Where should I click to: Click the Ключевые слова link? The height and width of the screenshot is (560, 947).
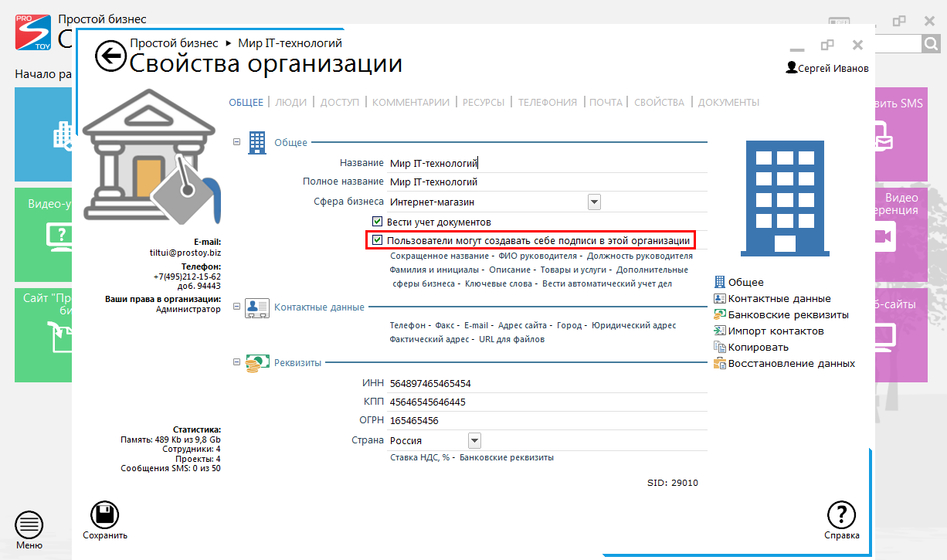tap(498, 283)
